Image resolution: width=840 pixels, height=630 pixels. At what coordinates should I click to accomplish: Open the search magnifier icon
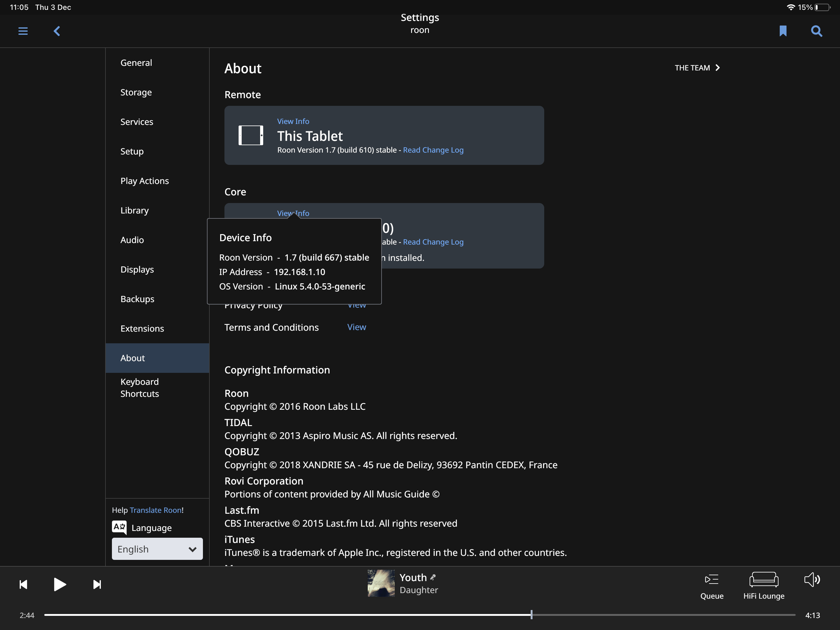pyautogui.click(x=816, y=31)
